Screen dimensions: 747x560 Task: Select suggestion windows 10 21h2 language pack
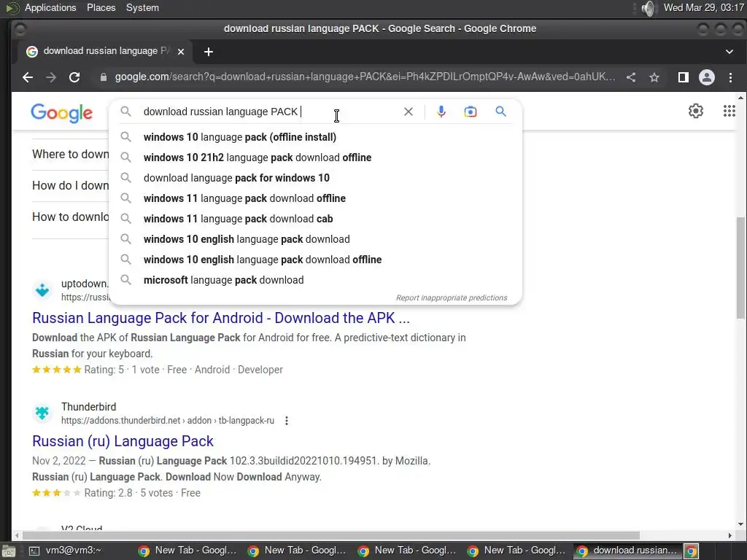coord(315,157)
